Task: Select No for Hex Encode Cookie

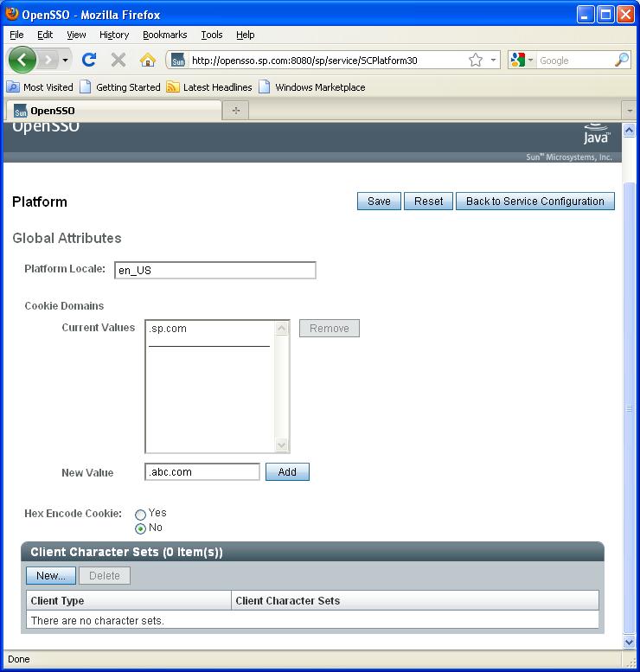Action: pyautogui.click(x=141, y=528)
